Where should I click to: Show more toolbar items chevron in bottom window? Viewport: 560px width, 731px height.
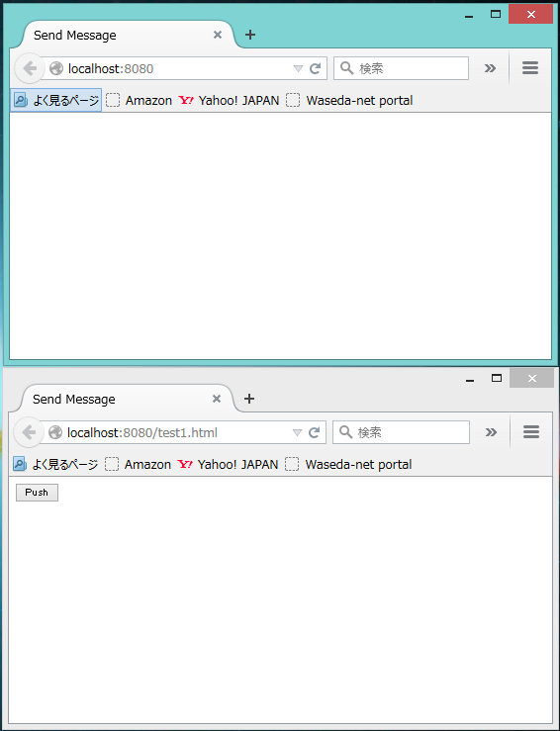pyautogui.click(x=491, y=432)
